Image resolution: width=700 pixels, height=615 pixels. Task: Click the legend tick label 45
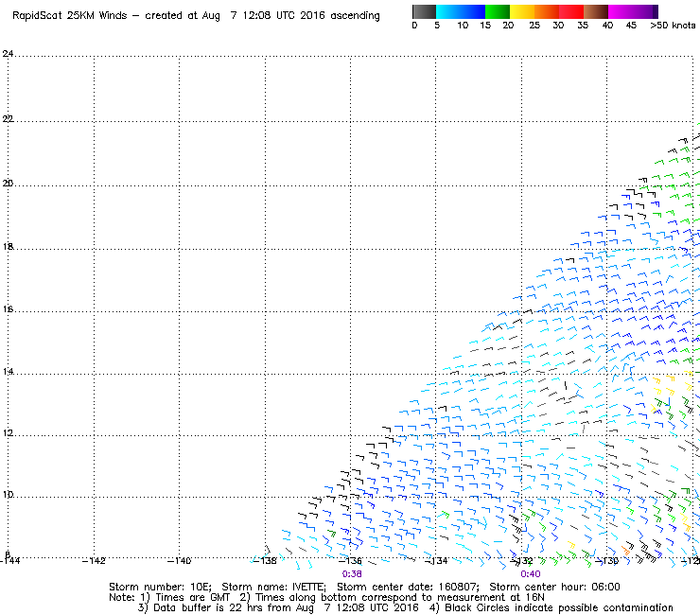click(x=631, y=26)
